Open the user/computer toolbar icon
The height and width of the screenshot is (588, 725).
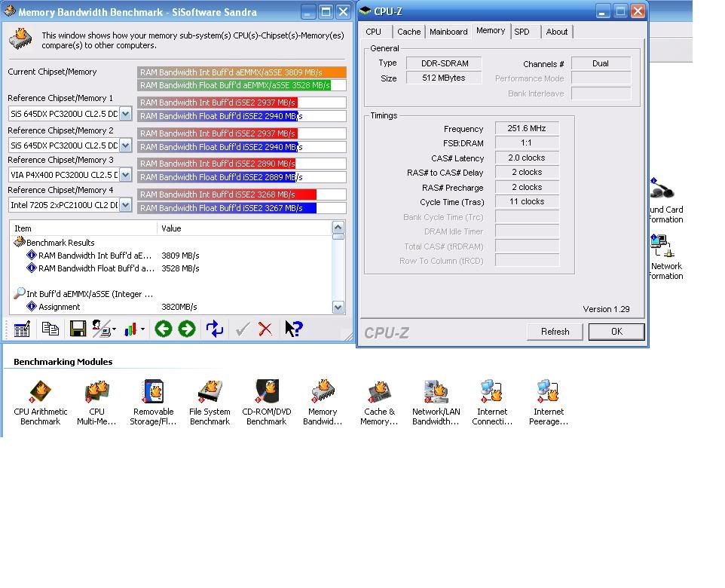101,329
